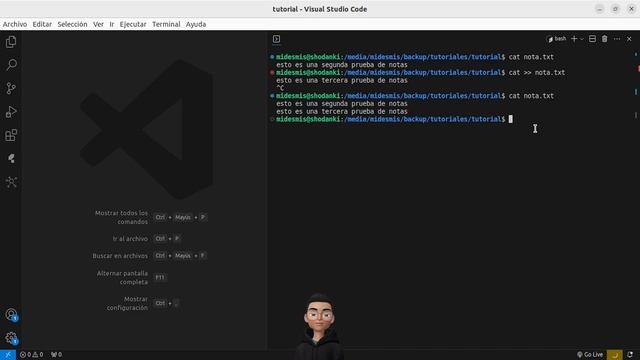Click the terminal input cursor at last prompt
The height and width of the screenshot is (360, 640).
pyautogui.click(x=511, y=119)
